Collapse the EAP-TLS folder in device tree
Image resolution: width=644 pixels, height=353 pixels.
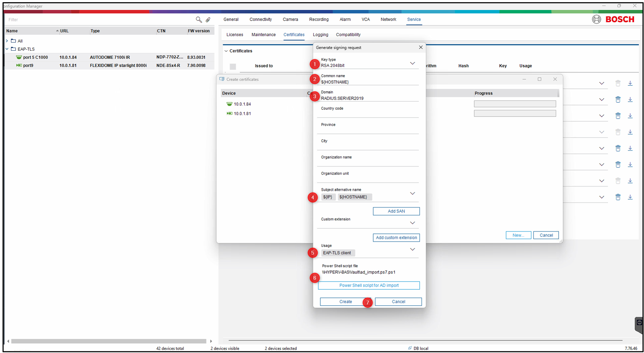tap(7, 49)
